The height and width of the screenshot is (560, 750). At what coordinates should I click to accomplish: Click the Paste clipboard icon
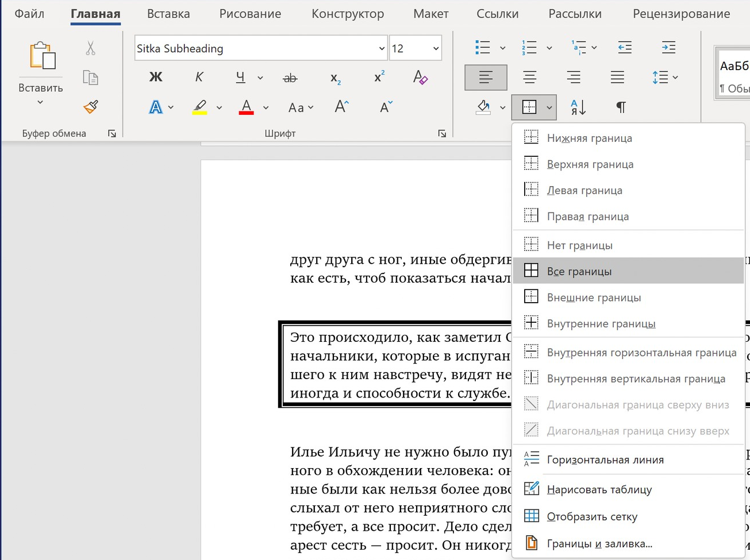43,56
